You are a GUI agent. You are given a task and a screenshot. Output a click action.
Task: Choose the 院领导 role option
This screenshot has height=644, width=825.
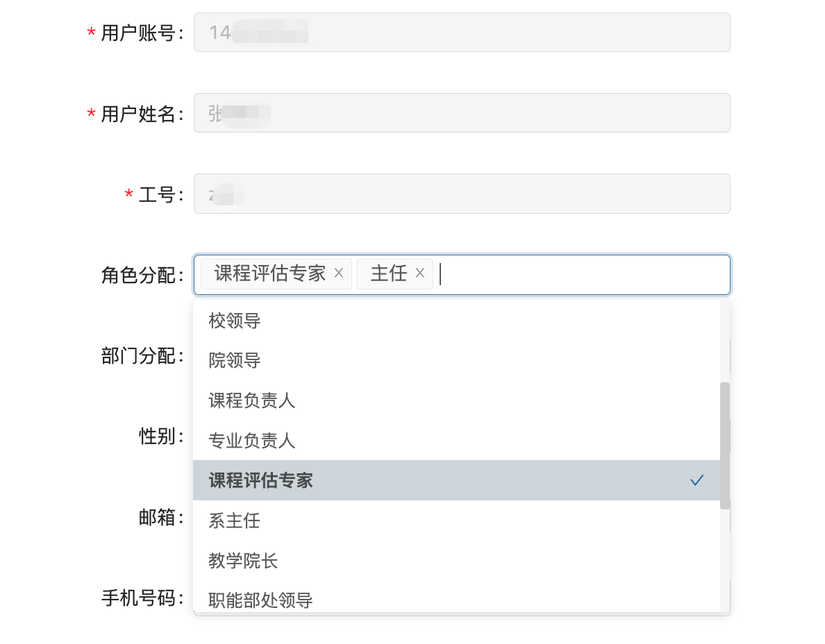click(235, 361)
